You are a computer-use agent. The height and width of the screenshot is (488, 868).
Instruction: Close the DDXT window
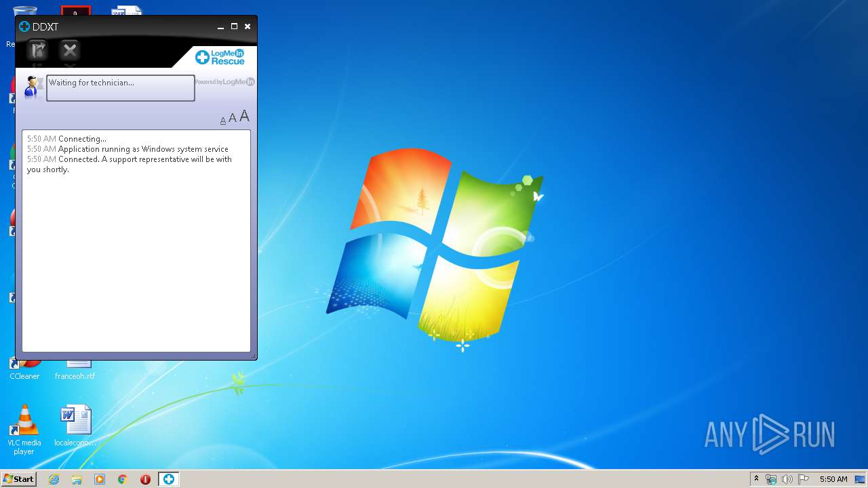[x=248, y=26]
